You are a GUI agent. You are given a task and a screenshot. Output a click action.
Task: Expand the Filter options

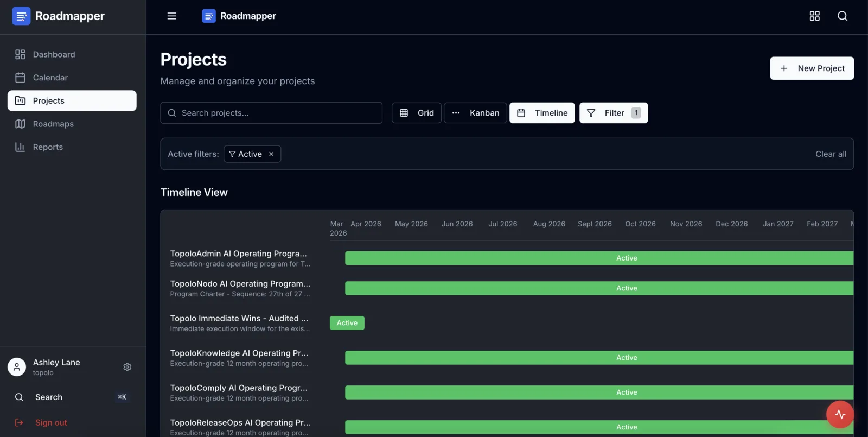click(613, 113)
